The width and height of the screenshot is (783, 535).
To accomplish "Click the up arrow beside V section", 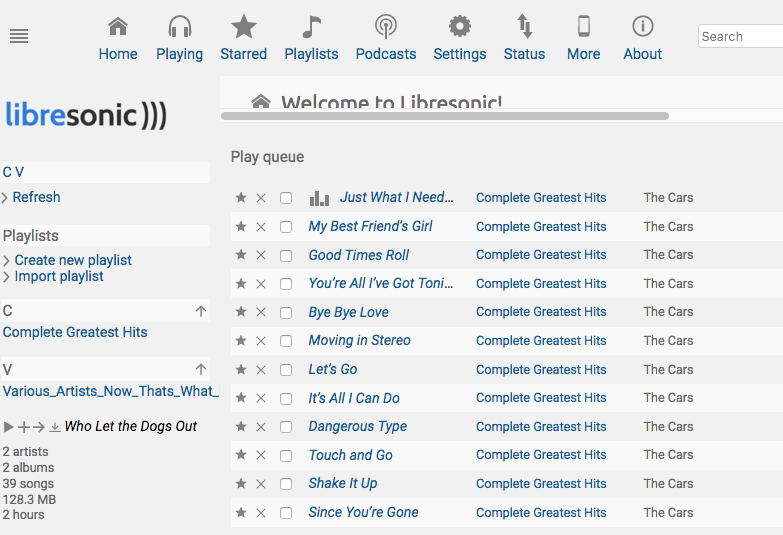I will tap(201, 370).
